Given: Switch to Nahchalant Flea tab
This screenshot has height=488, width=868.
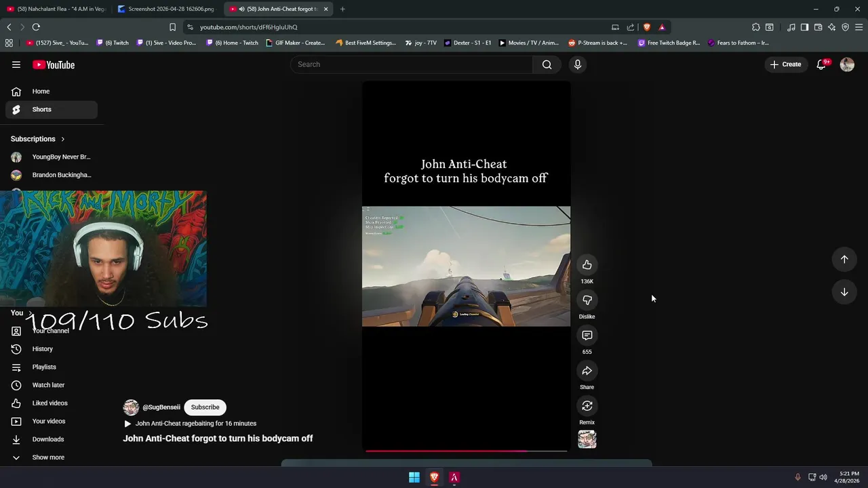Looking at the screenshot, I should 56,9.
